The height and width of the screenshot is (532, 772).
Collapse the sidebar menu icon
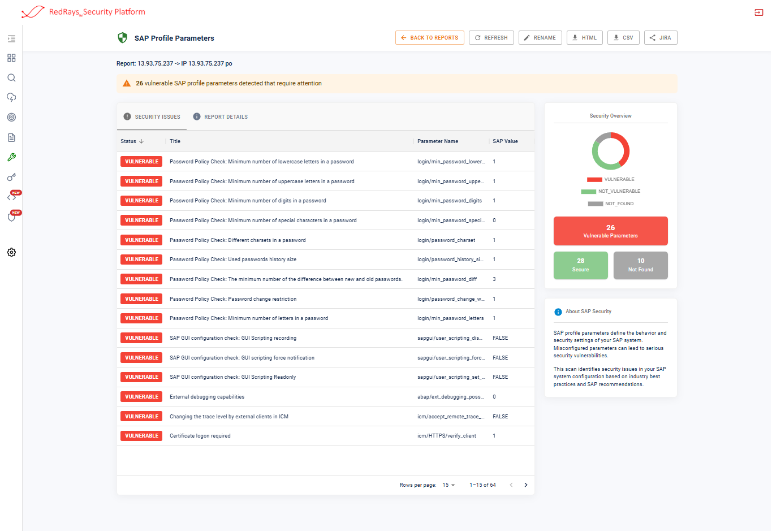(x=11, y=38)
